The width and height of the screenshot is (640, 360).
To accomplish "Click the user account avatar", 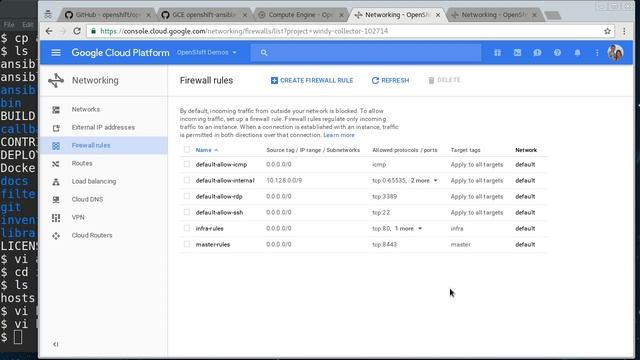I will tap(615, 53).
